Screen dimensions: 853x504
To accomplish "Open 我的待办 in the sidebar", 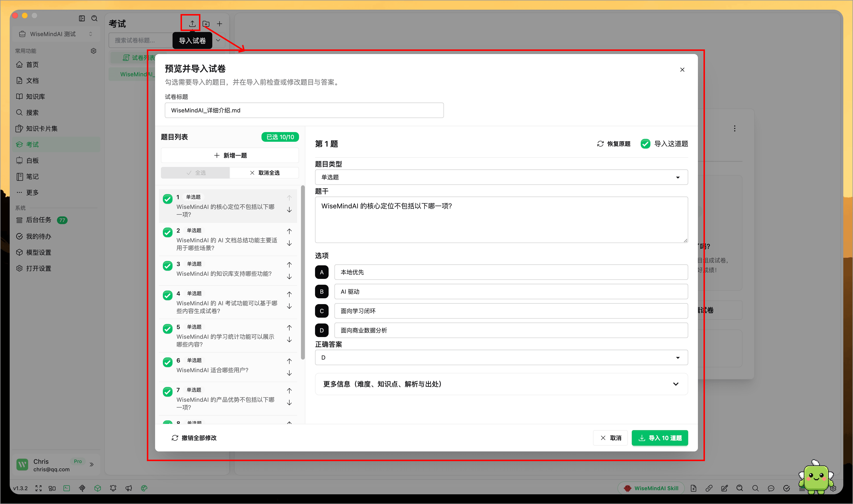I will coord(56,236).
